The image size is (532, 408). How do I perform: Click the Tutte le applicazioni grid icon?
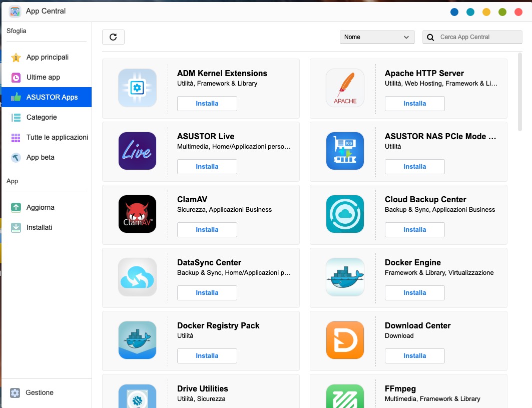pyautogui.click(x=16, y=138)
